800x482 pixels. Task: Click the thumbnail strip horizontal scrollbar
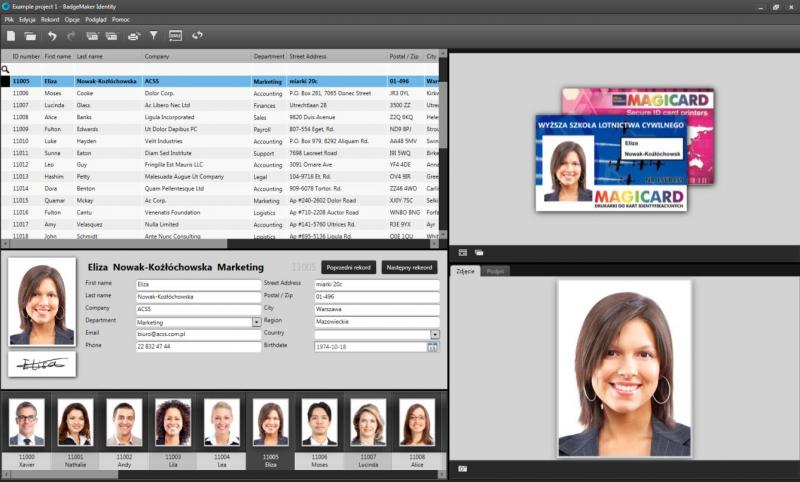[x=223, y=474]
